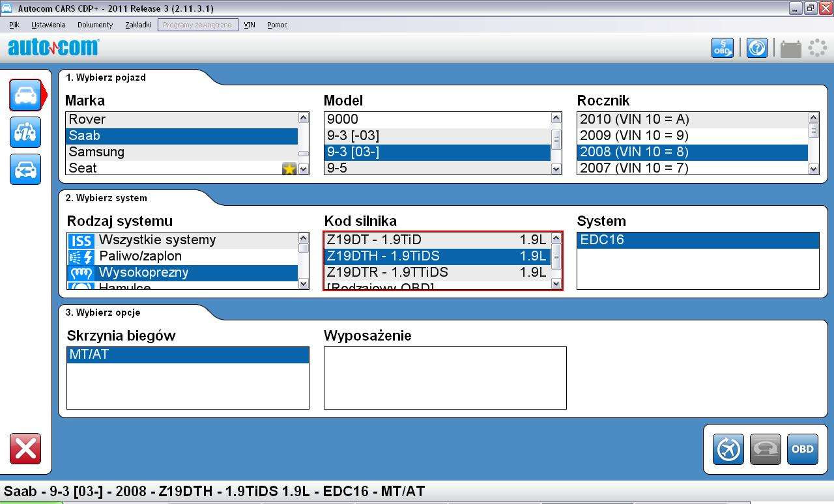Select model 9-3 [03-]
834x504 pixels.
pos(437,152)
